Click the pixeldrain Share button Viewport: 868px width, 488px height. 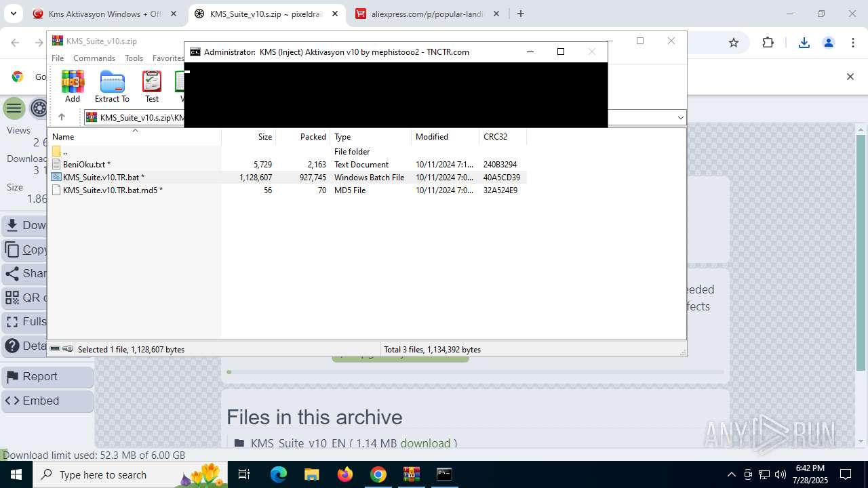(x=24, y=274)
